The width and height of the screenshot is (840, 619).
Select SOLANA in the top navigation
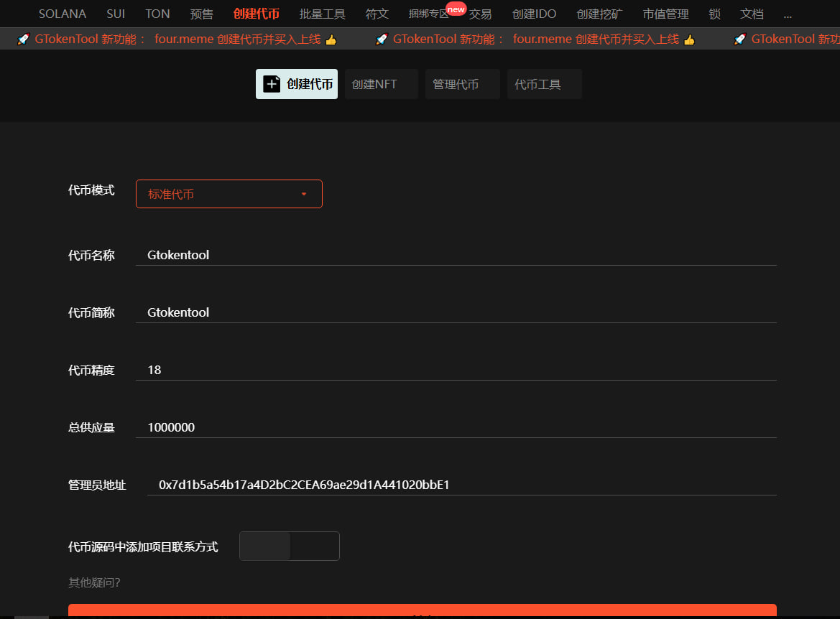click(63, 14)
